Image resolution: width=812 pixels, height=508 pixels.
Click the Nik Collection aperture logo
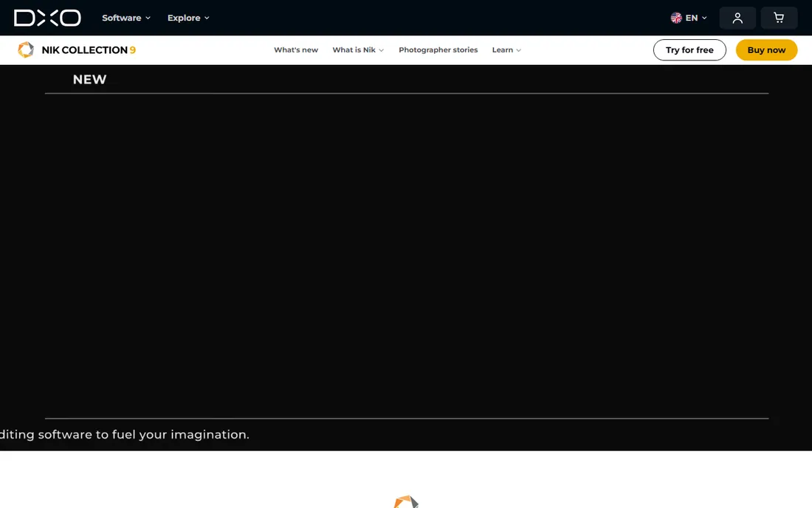26,49
